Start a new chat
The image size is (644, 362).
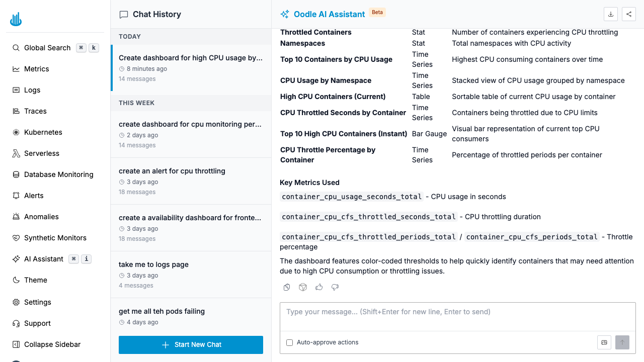tap(191, 345)
